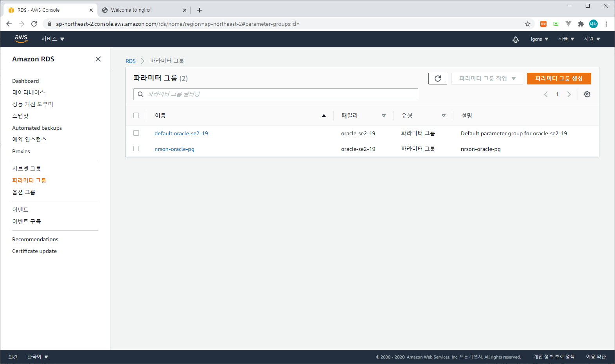Click the 설명 column header

point(467,116)
